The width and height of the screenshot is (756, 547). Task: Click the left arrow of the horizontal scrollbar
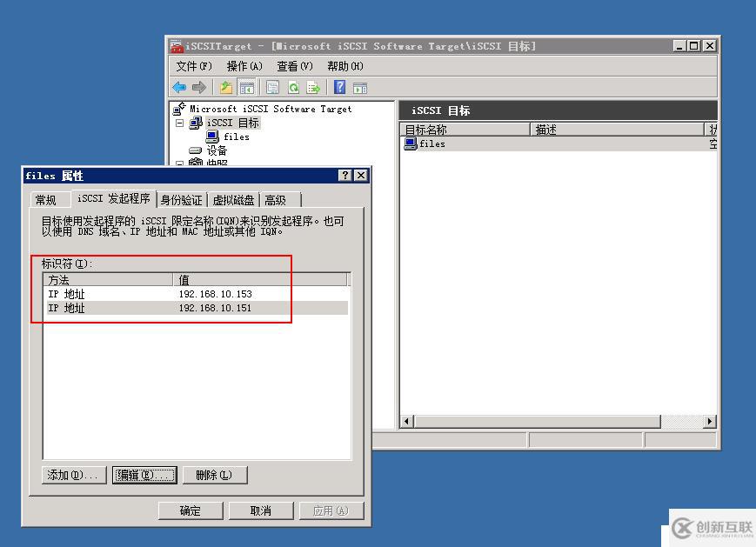[x=407, y=422]
